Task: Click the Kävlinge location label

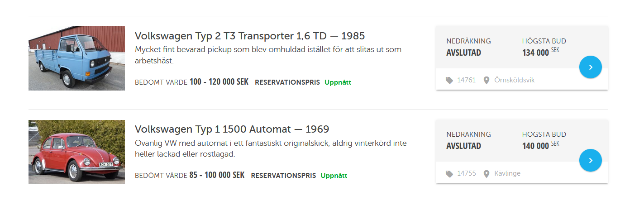Action: coord(507,173)
